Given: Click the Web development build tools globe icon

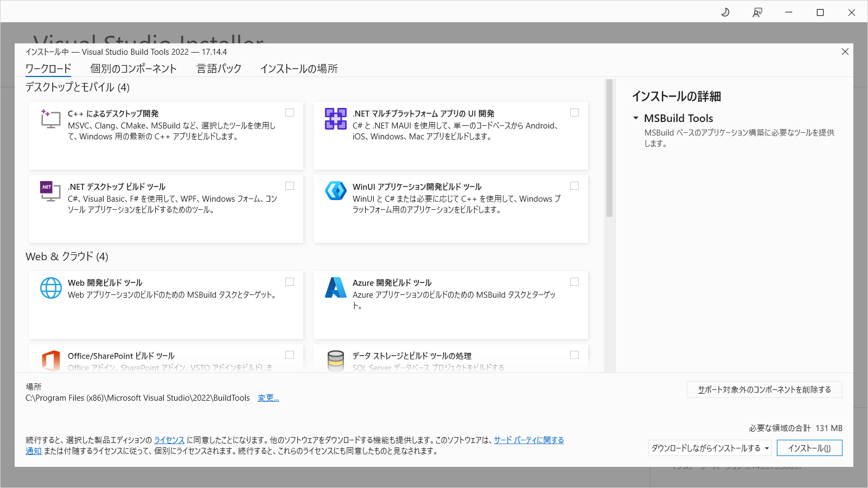Looking at the screenshot, I should pos(50,288).
